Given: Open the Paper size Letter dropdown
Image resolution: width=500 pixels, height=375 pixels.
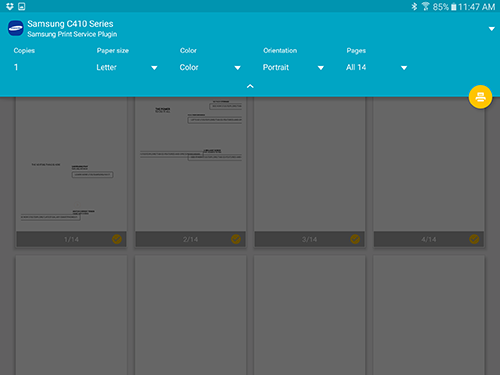Looking at the screenshot, I should [127, 67].
